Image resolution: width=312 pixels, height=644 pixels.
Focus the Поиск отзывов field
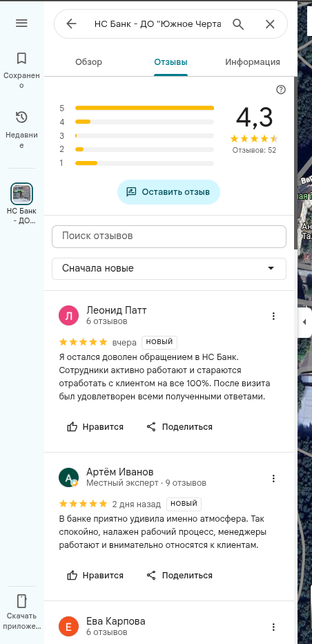168,236
